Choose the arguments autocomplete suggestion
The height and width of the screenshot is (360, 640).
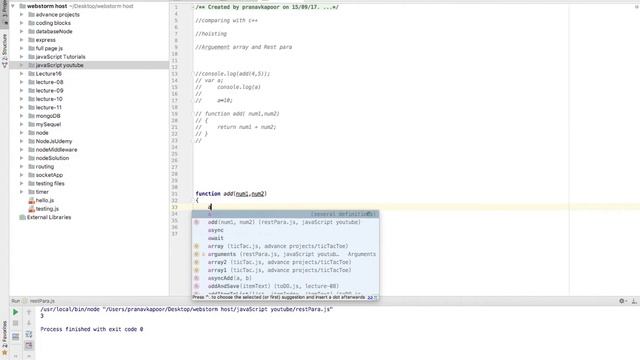[285, 254]
